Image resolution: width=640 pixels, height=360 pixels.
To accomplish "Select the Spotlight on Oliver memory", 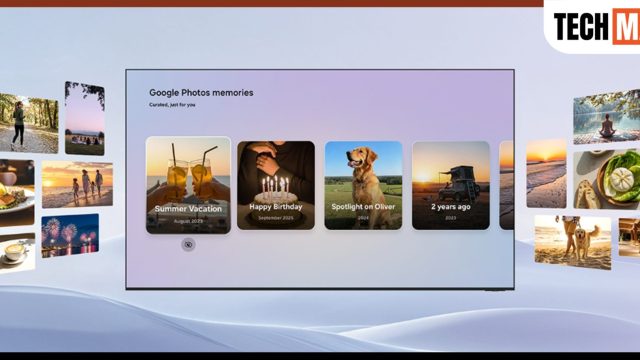I will point(363,185).
